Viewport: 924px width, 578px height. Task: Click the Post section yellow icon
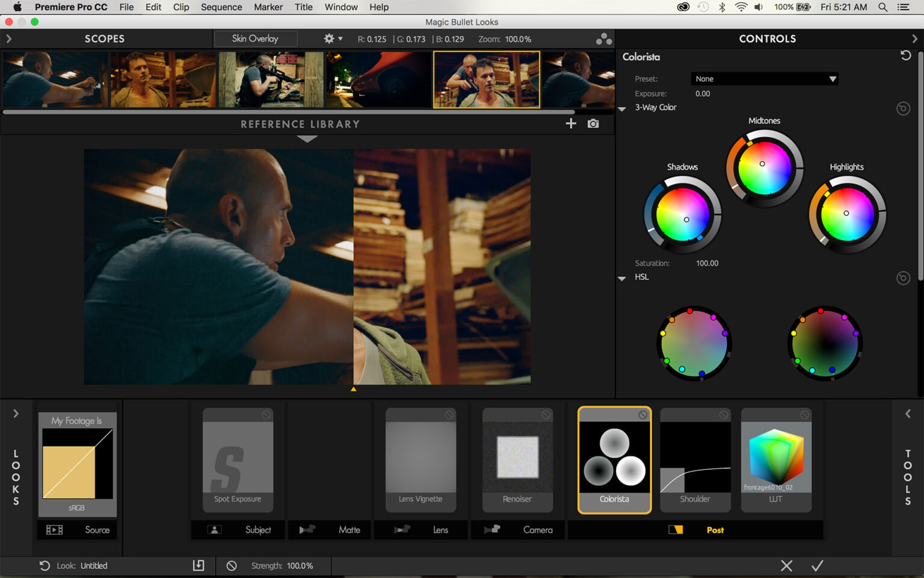676,530
